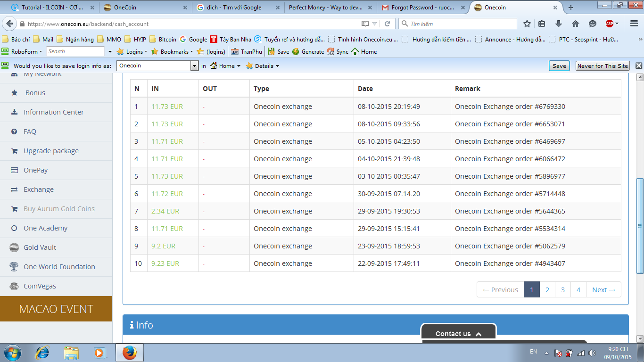Reload the page with the refresh icon
Viewport: 644px width, 362px height.
(388, 24)
